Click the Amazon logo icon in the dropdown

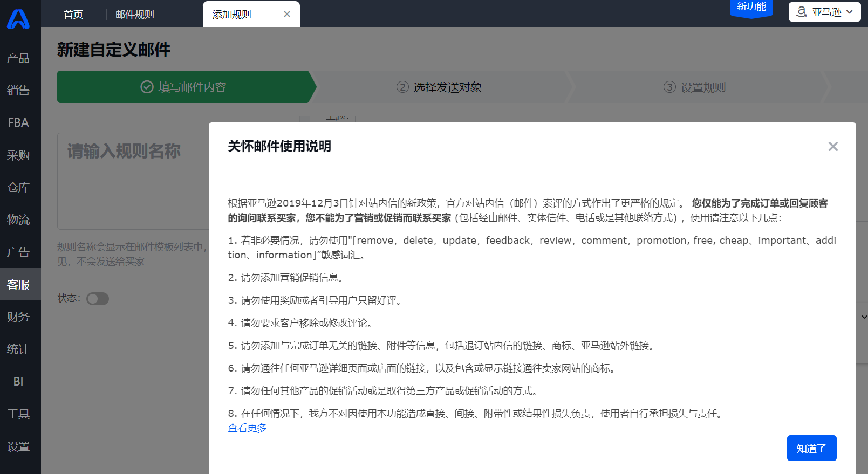(802, 12)
